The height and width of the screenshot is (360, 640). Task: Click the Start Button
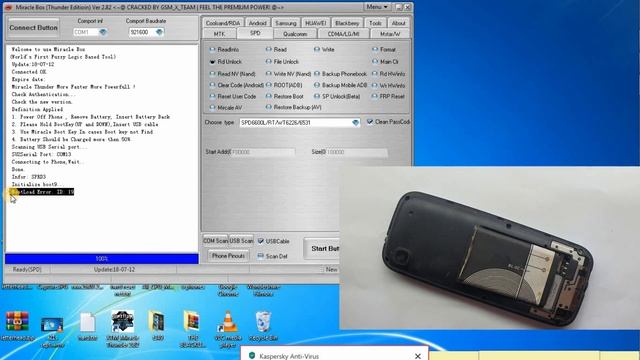322,248
